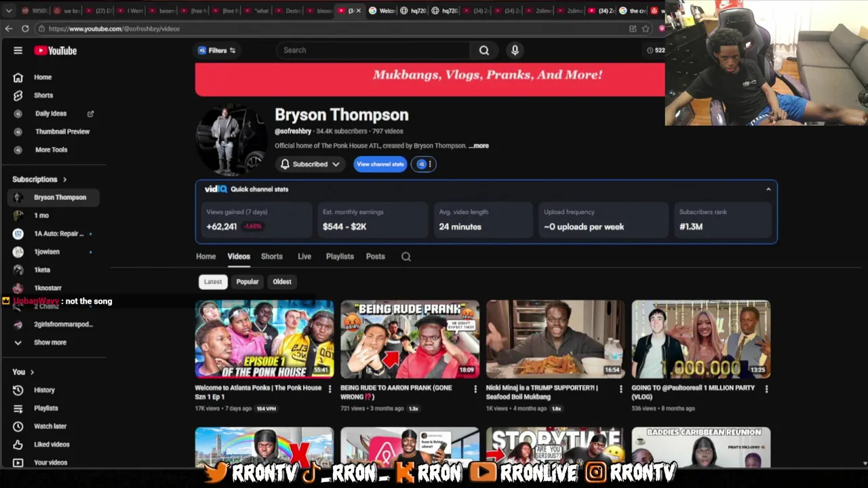Open vidIQ Thumbnail Preview
The image size is (868, 488).
coord(62,131)
